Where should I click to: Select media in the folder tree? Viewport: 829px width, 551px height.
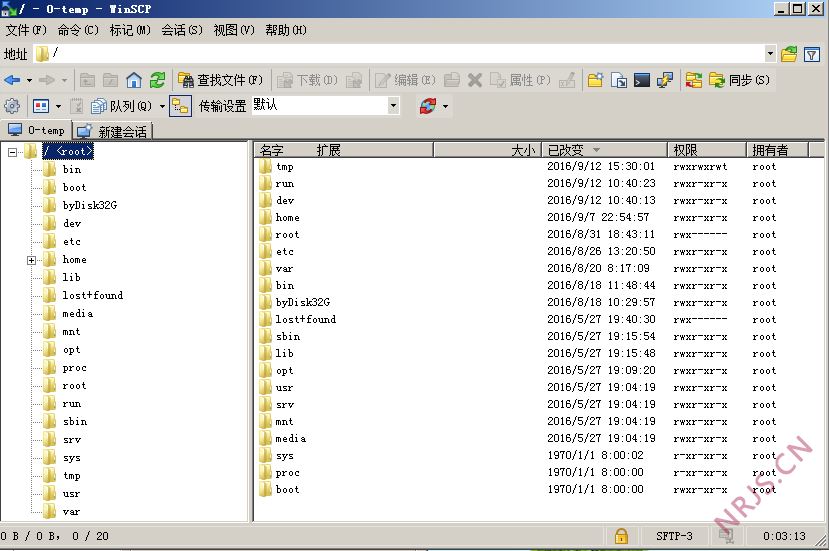click(77, 314)
